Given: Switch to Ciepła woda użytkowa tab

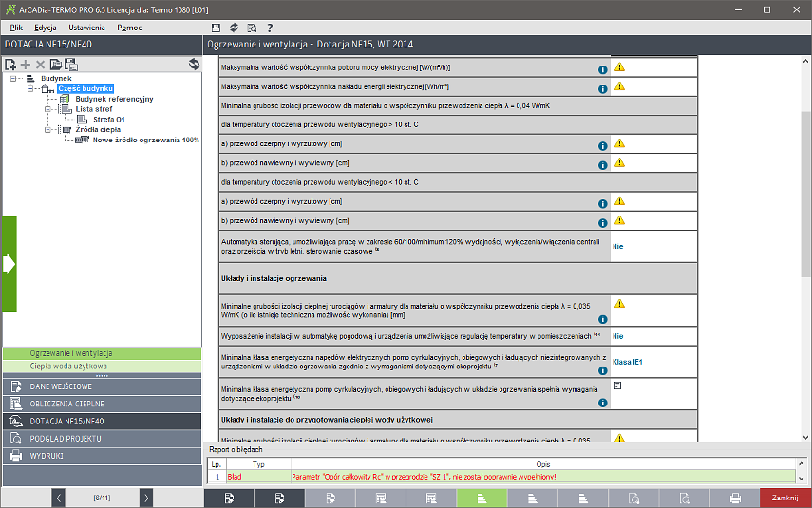Looking at the screenshot, I should pos(102,367).
